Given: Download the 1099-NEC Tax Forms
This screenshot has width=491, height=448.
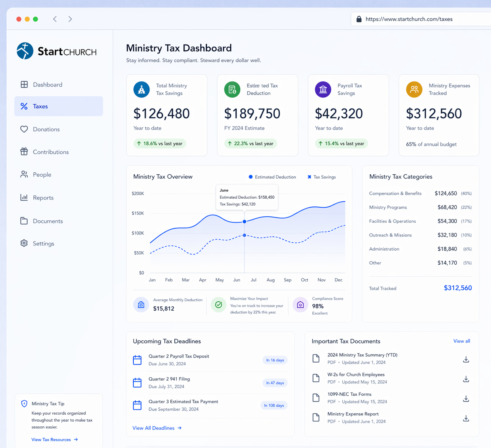Looking at the screenshot, I should click(x=466, y=398).
